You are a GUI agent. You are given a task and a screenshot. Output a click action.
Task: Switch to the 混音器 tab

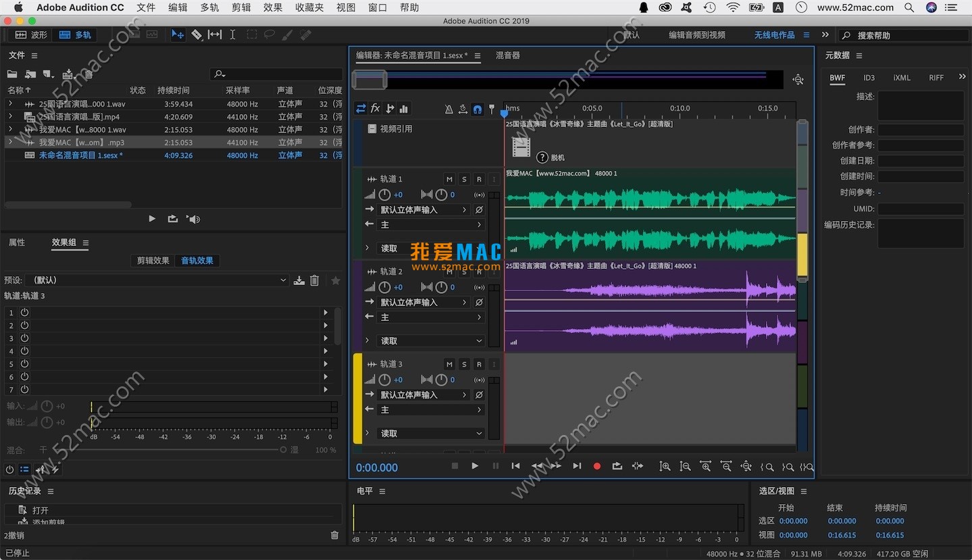tap(508, 55)
